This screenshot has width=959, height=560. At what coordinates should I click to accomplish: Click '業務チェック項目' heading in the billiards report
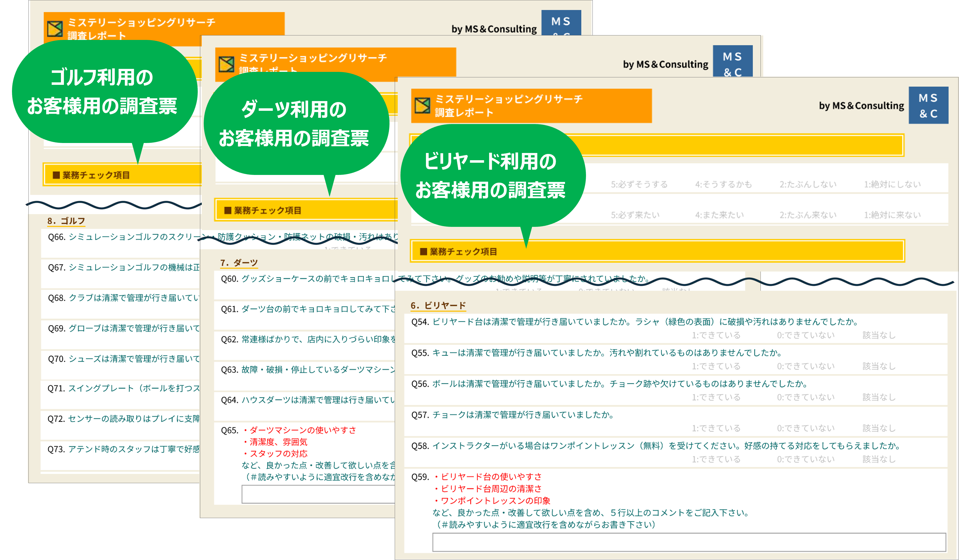[x=463, y=252]
